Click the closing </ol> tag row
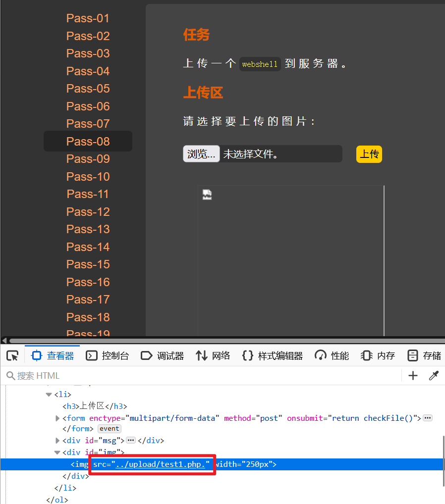 57,500
